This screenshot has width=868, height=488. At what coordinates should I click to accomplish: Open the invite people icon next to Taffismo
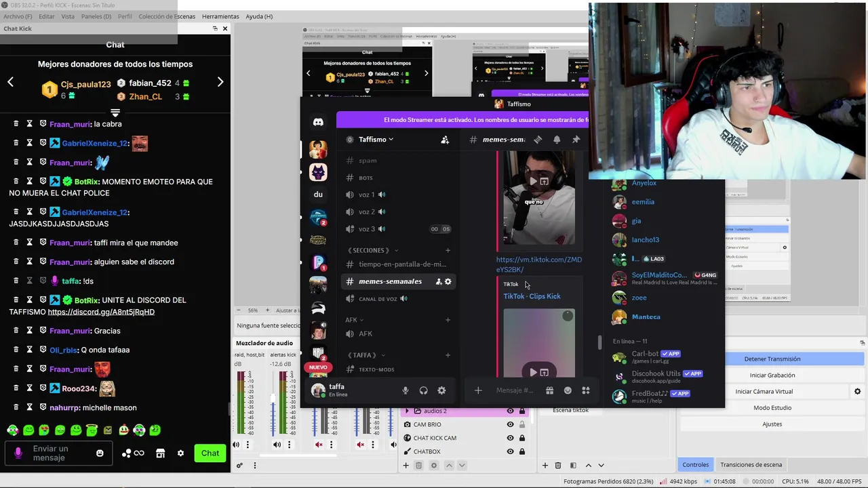point(445,140)
